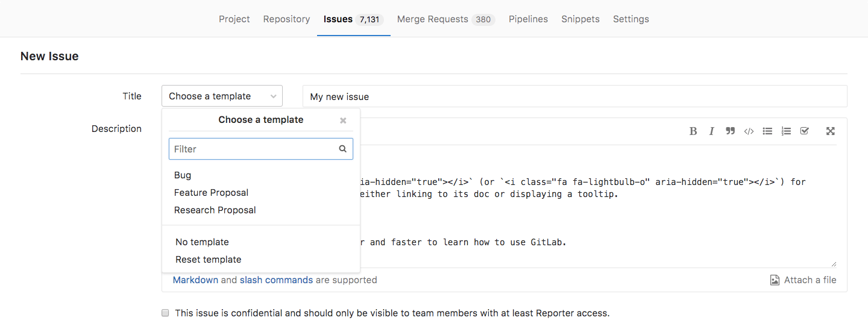Click Attach a file
This screenshot has width=868, height=329.
click(804, 280)
